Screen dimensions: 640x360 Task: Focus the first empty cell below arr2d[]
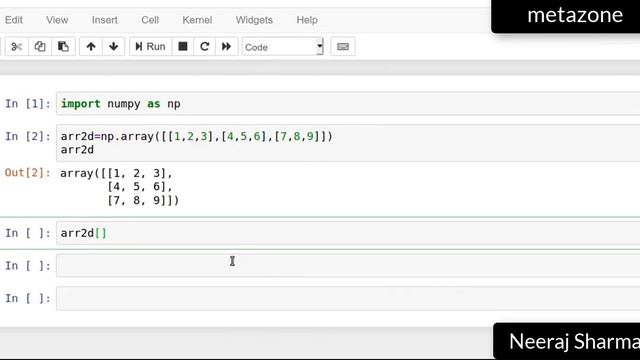click(348, 266)
